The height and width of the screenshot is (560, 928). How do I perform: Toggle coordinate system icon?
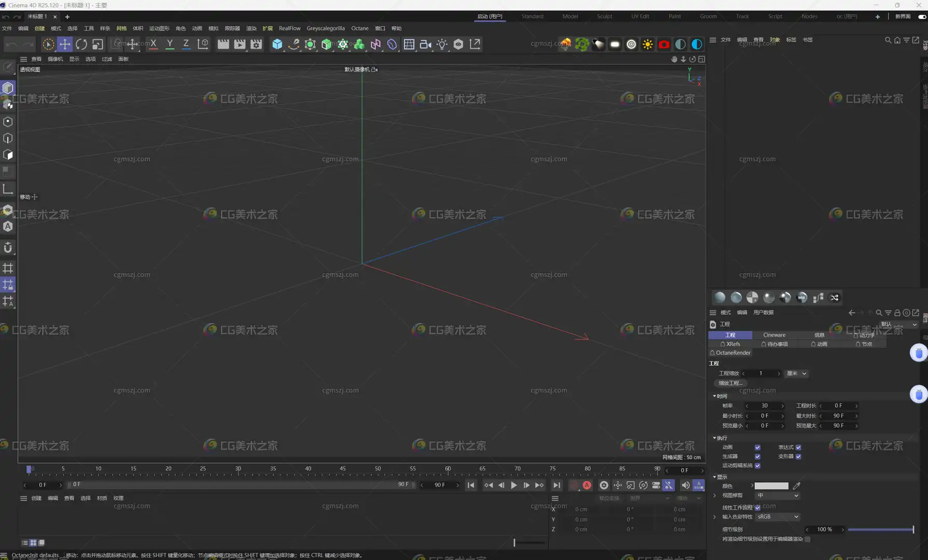click(203, 44)
